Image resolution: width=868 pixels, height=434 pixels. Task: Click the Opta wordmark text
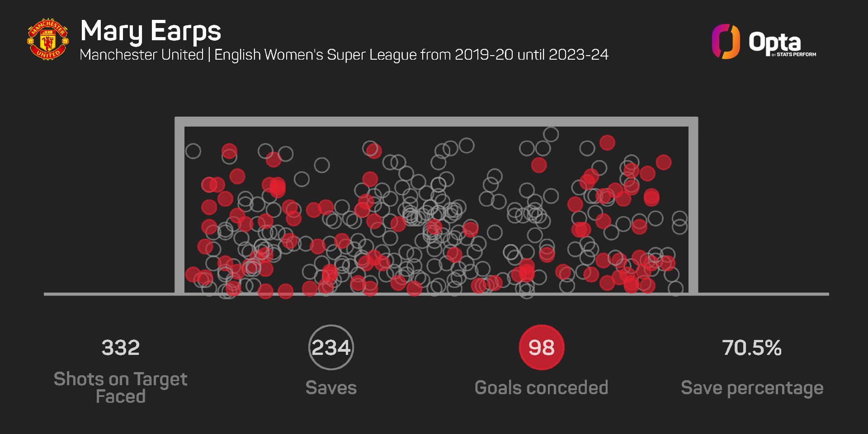[774, 42]
